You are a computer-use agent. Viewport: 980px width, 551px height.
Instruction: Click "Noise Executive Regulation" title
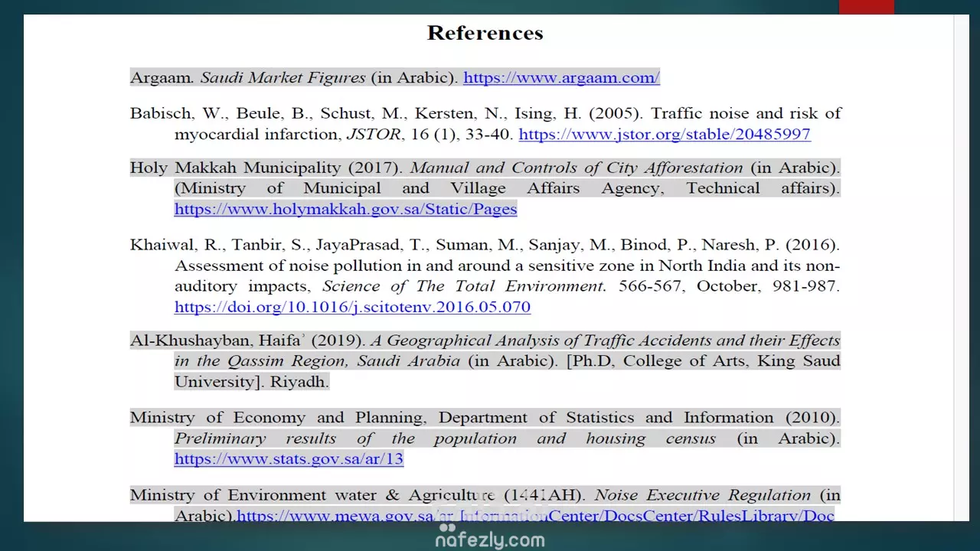click(x=702, y=495)
